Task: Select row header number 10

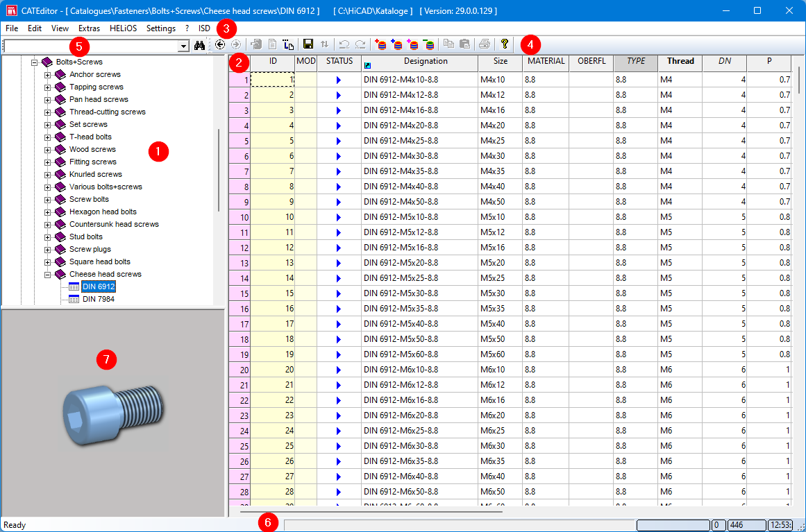Action: pyautogui.click(x=240, y=217)
